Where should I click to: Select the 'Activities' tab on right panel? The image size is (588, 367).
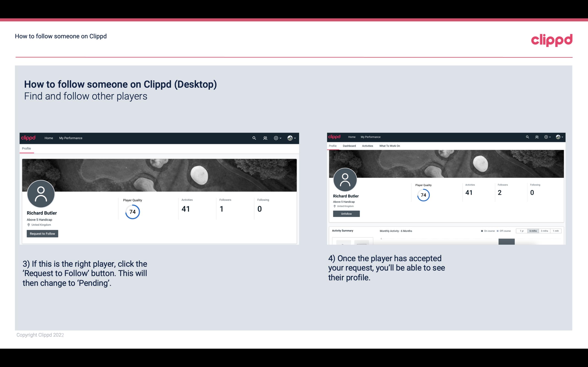tap(367, 146)
